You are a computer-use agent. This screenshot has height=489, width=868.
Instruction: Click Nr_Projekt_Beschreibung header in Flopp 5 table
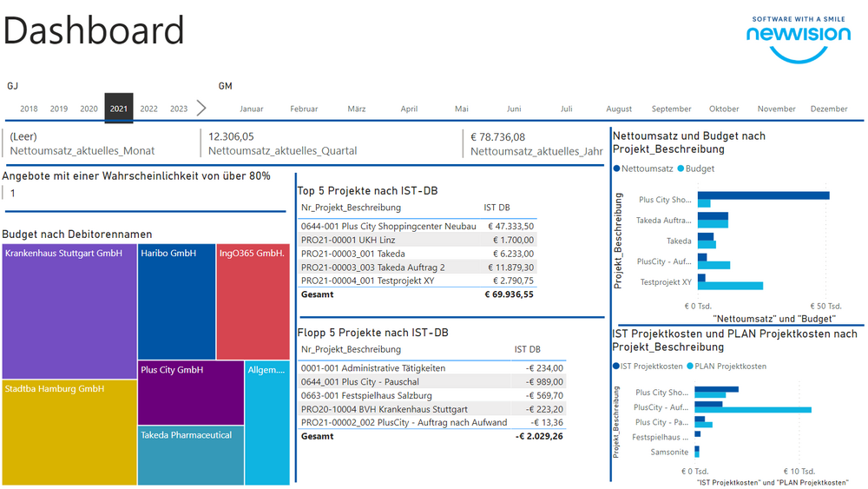point(351,349)
